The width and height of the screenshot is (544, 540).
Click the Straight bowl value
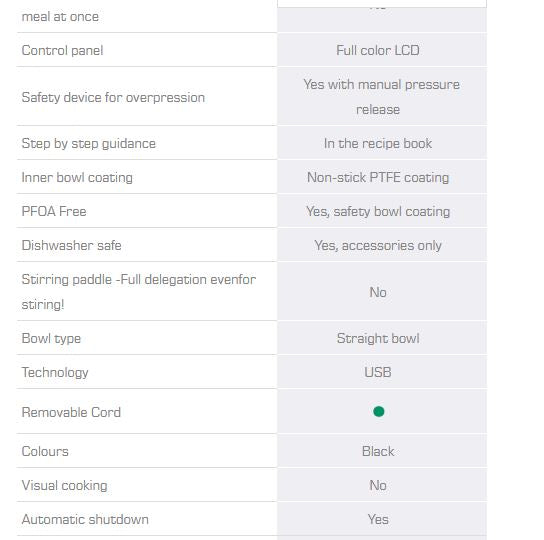(378, 338)
